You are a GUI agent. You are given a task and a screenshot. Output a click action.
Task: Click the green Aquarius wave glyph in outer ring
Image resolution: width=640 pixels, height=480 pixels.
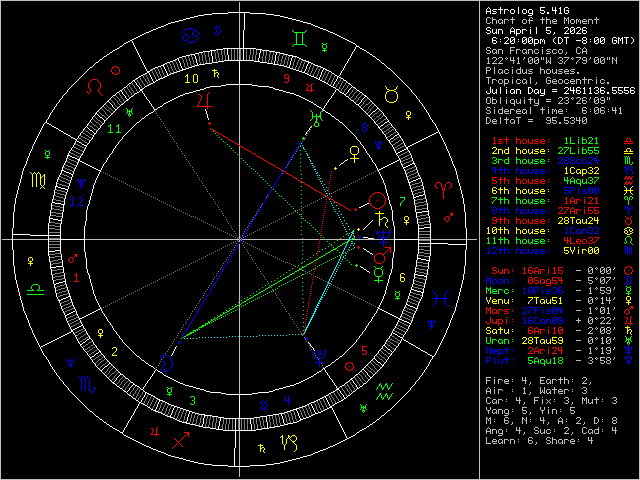point(384,391)
